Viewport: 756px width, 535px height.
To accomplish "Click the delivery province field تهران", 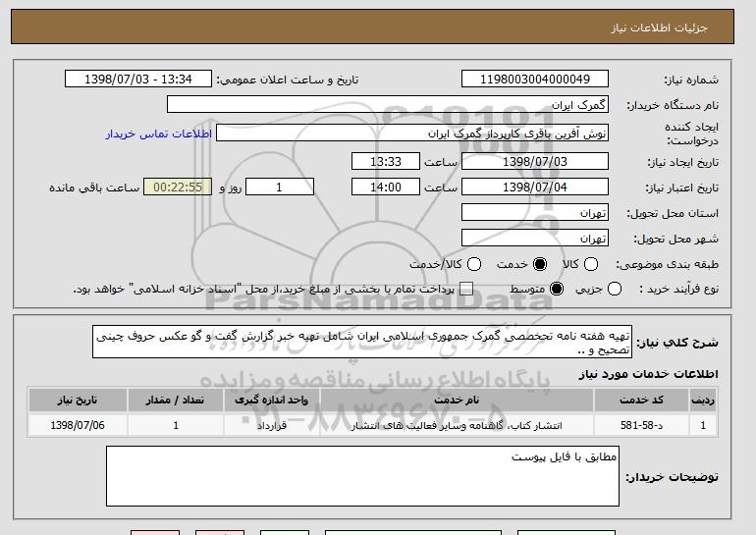I will 535,213.
